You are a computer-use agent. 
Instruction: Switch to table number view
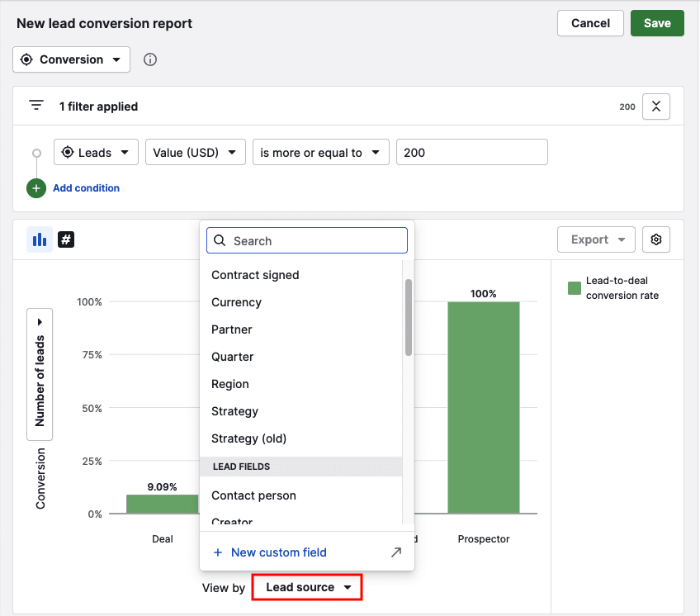click(66, 239)
